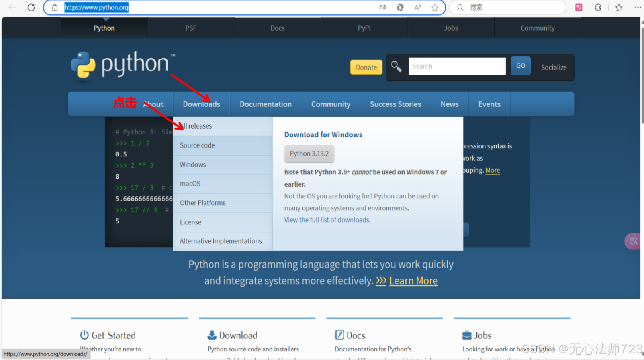Viewport: 644px width, 360px height.
Task: Click the Read aloud icon in the address bar
Action: click(417, 7)
